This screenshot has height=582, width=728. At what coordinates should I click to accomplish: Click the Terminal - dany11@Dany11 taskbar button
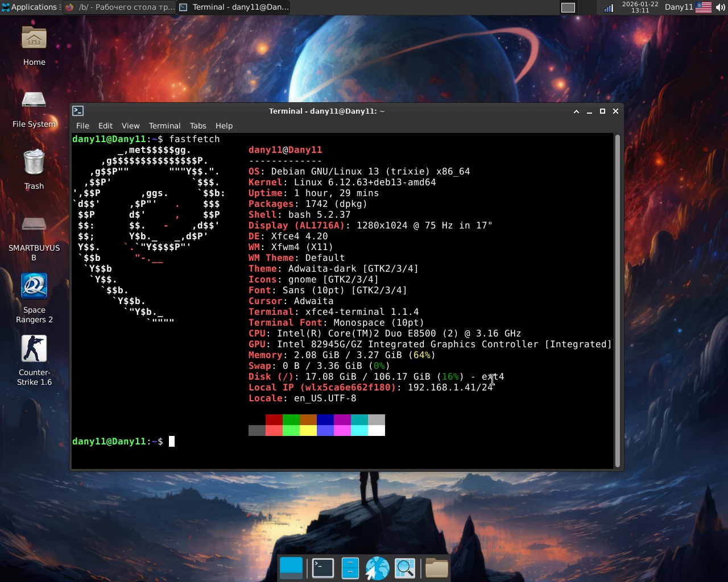234,7
